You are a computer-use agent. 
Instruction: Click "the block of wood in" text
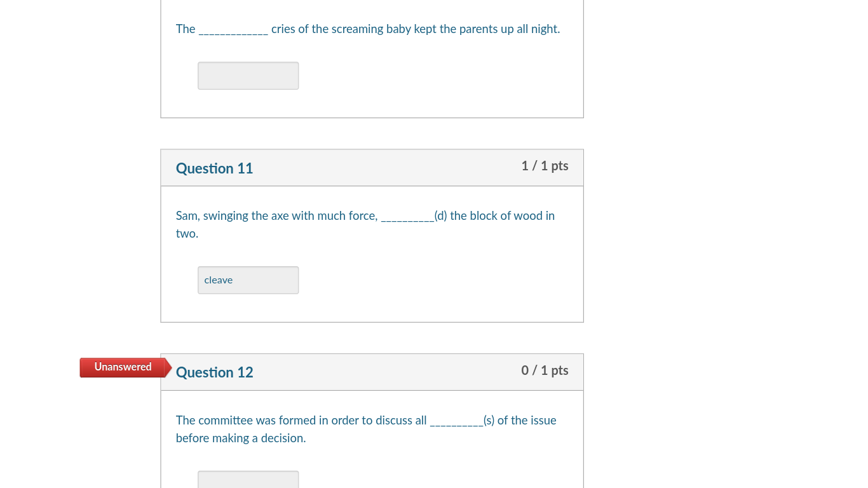(502, 216)
